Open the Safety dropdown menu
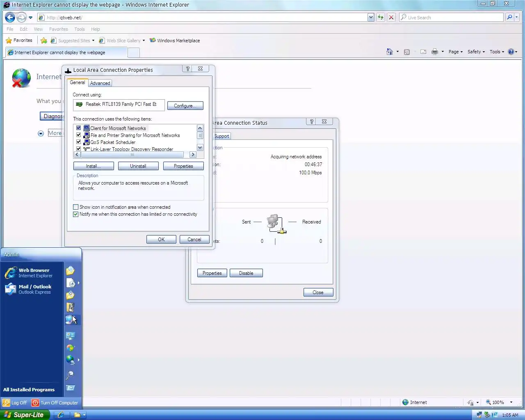Viewport: 525px width, 420px height. coord(476,52)
